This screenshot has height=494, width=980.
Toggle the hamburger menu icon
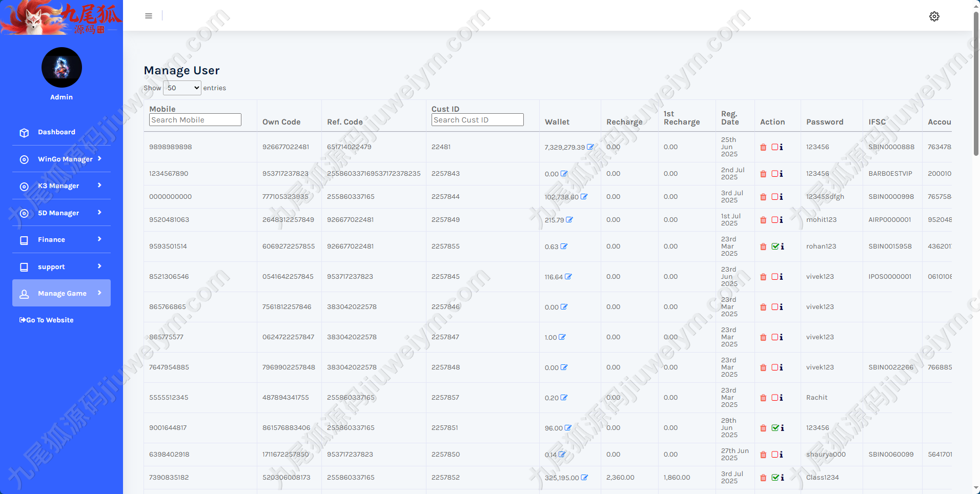coord(149,16)
